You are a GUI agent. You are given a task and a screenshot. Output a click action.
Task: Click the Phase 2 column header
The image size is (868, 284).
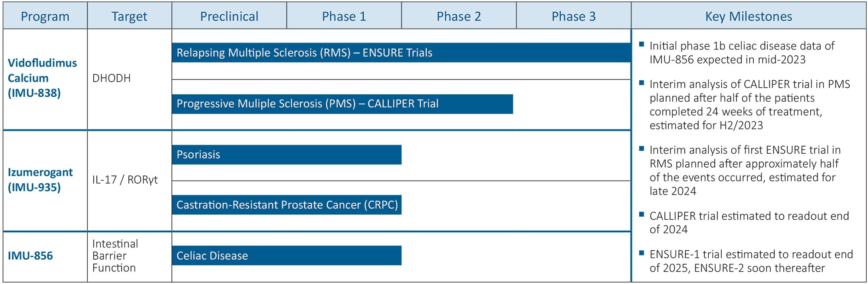click(x=459, y=17)
